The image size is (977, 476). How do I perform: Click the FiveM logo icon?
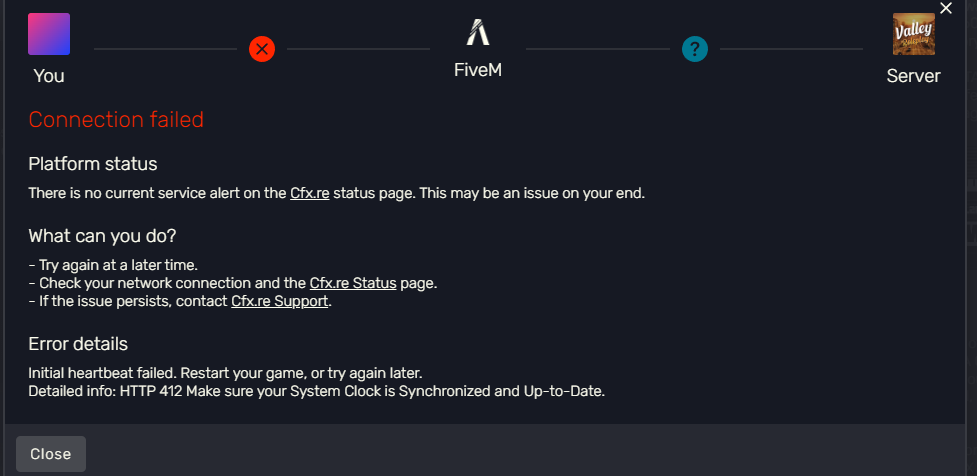[478, 32]
